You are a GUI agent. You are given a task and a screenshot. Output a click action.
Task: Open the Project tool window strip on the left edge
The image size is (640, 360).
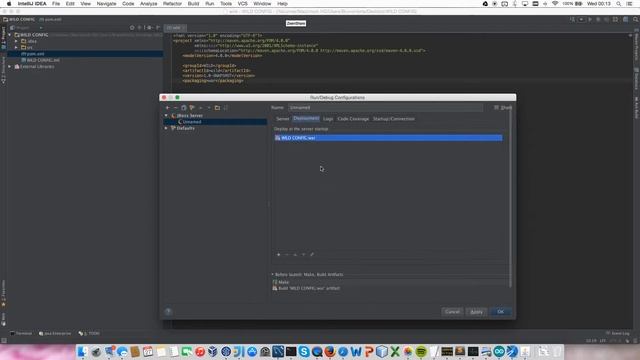[x=4, y=38]
